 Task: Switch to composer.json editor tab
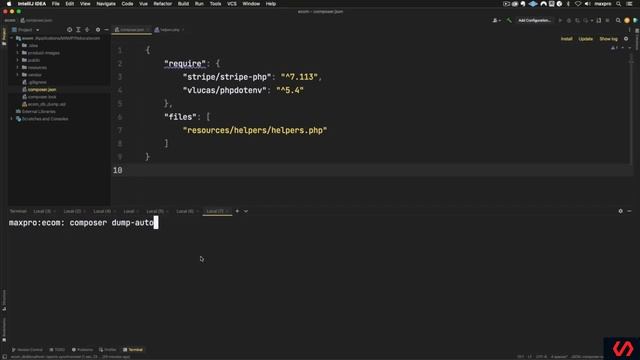[x=131, y=30]
